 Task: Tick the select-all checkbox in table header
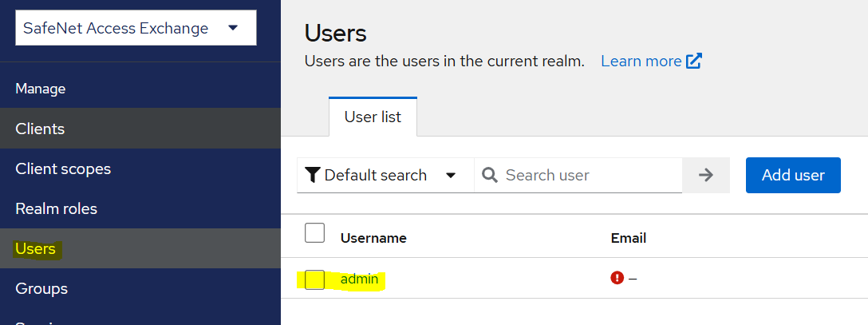(x=315, y=233)
